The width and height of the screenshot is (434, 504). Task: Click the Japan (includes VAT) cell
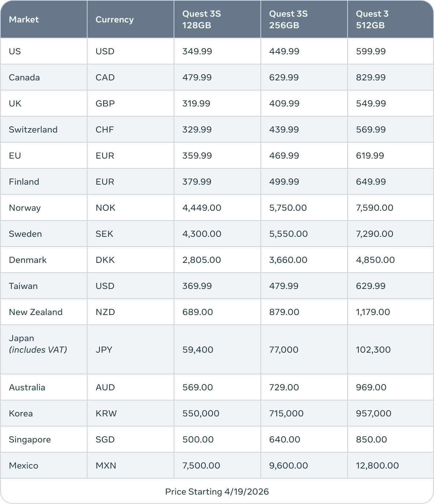click(38, 344)
